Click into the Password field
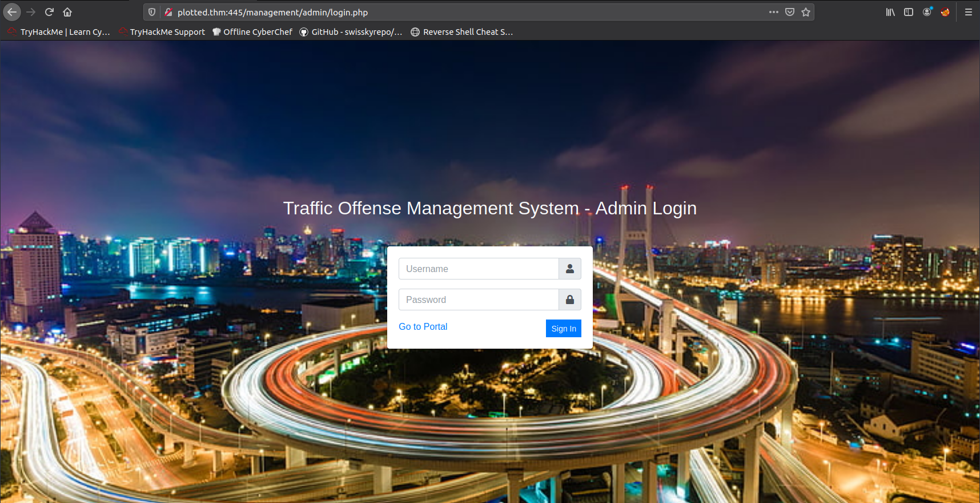This screenshot has height=503, width=980. pyautogui.click(x=479, y=300)
